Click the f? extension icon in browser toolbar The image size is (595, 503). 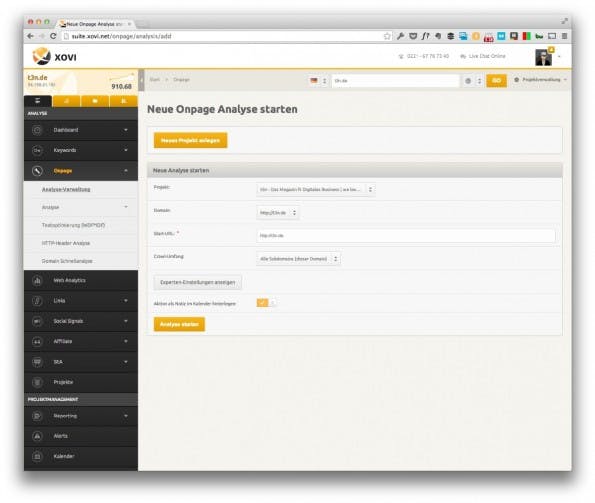coord(425,36)
